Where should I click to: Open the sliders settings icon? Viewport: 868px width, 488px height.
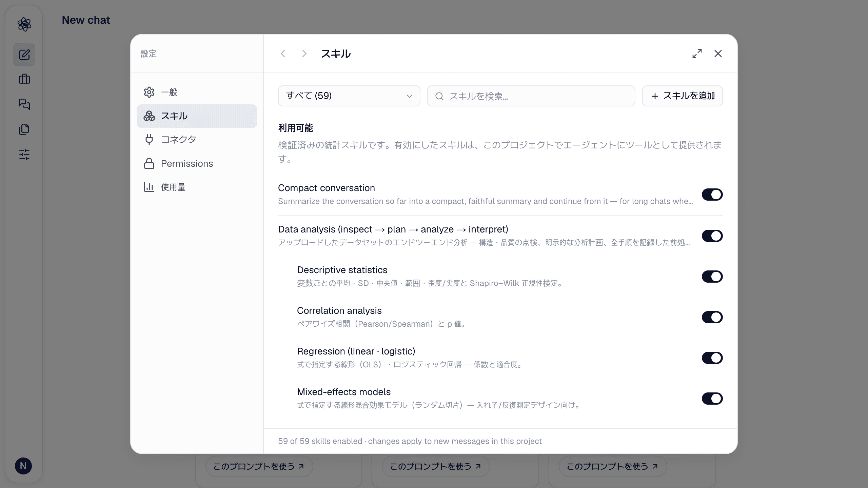tap(24, 155)
